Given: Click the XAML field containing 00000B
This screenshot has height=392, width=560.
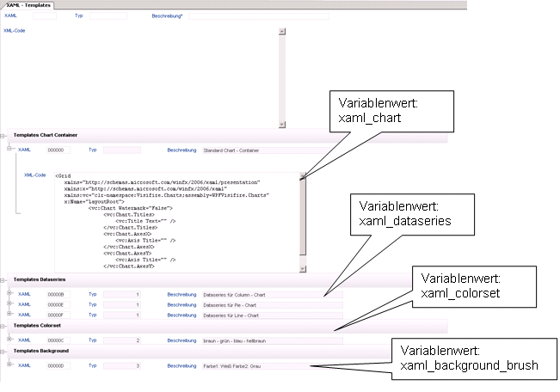Looking at the screenshot, I should click(58, 295).
